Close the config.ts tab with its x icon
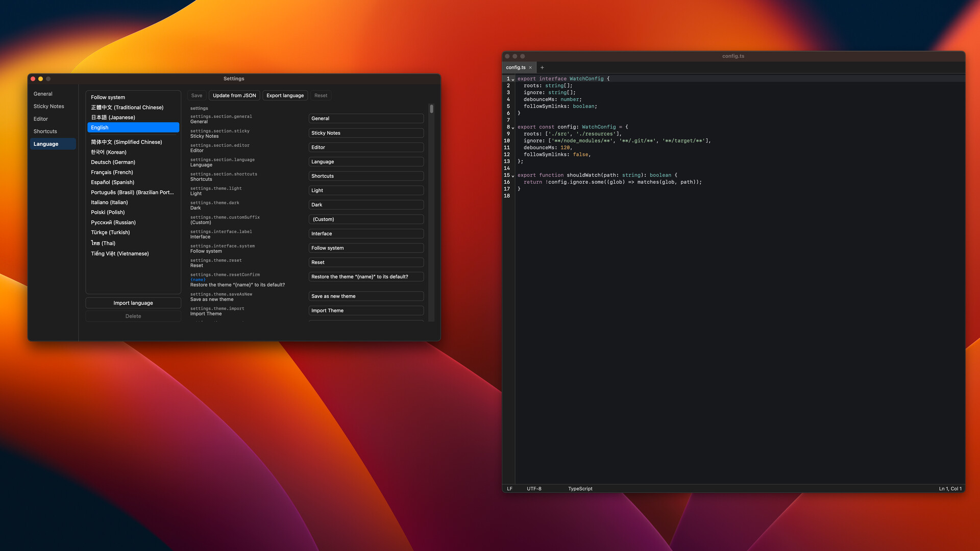The height and width of the screenshot is (551, 980). click(x=530, y=67)
